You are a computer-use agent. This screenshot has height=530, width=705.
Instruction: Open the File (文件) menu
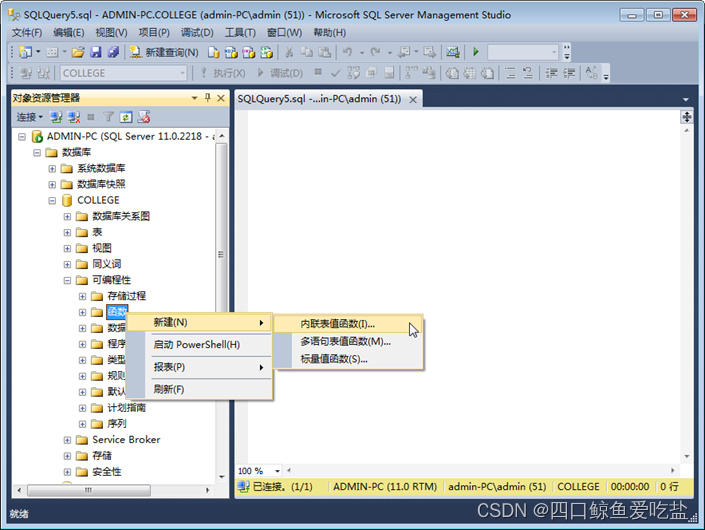click(x=27, y=33)
